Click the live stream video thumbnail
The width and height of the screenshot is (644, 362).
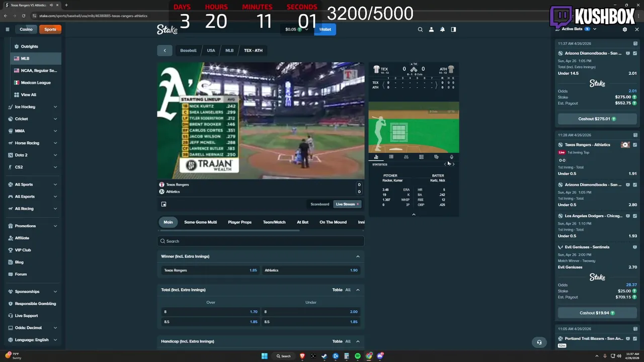261,121
